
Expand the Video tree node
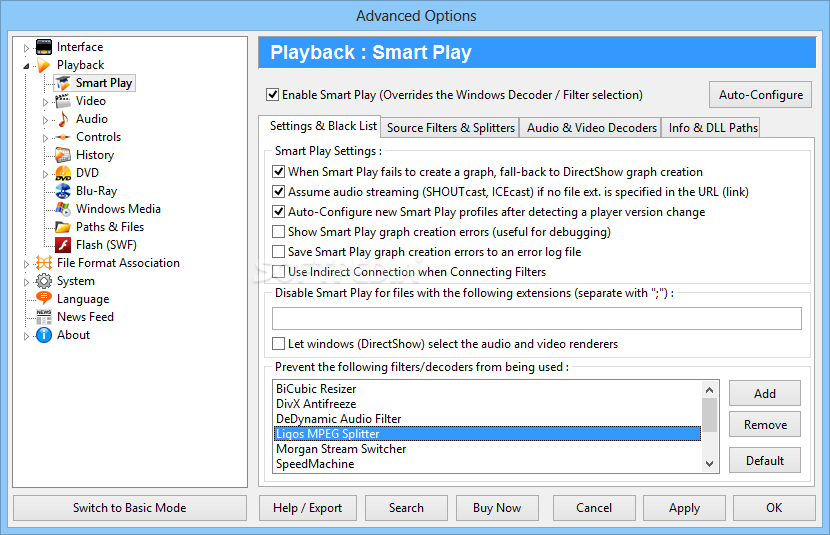[x=45, y=101]
